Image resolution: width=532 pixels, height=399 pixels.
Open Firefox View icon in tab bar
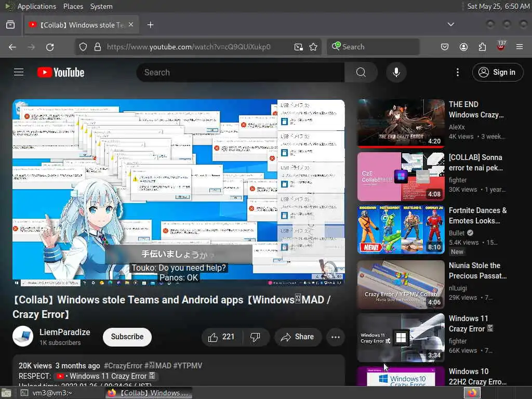click(10, 25)
